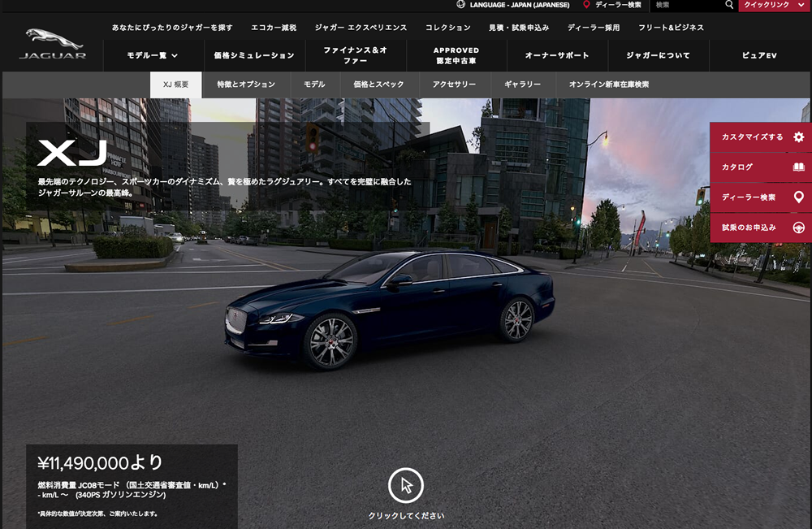Click the large XJ heading
The width and height of the screenshot is (812, 529).
click(72, 154)
